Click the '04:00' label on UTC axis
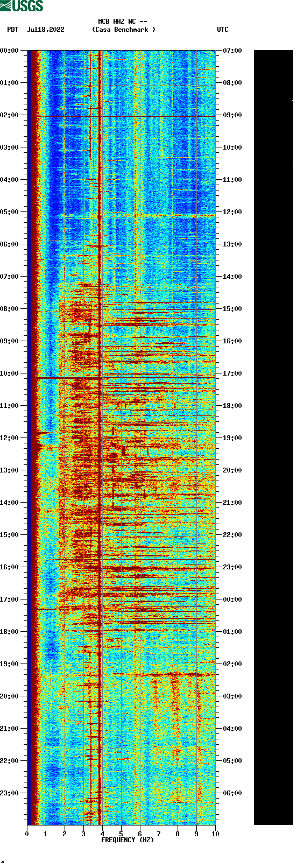This screenshot has height=868, width=297. point(232,729)
